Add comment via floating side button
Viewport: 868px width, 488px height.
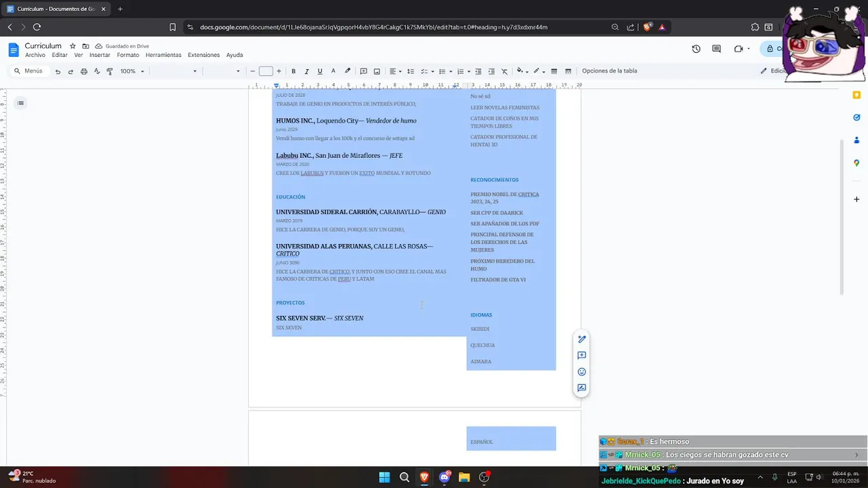[x=581, y=355]
